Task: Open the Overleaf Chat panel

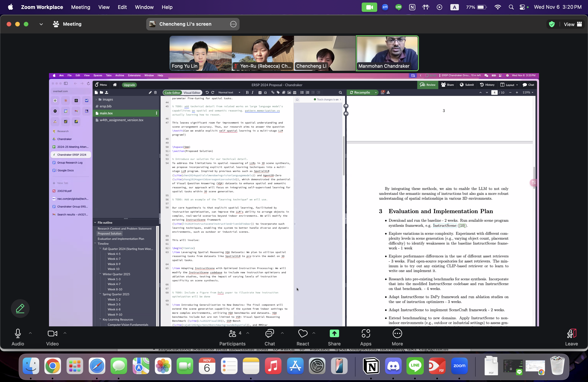Action: coord(528,85)
